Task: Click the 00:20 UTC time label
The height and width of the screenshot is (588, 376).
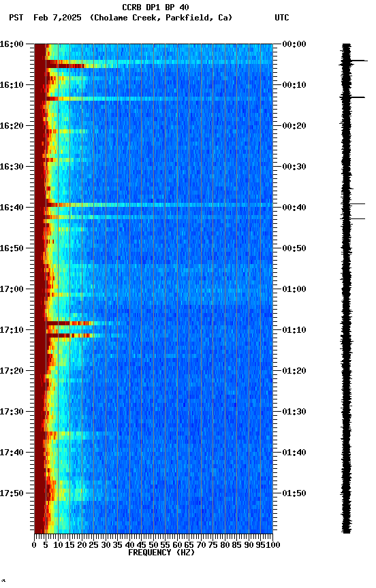Action: pyautogui.click(x=294, y=126)
